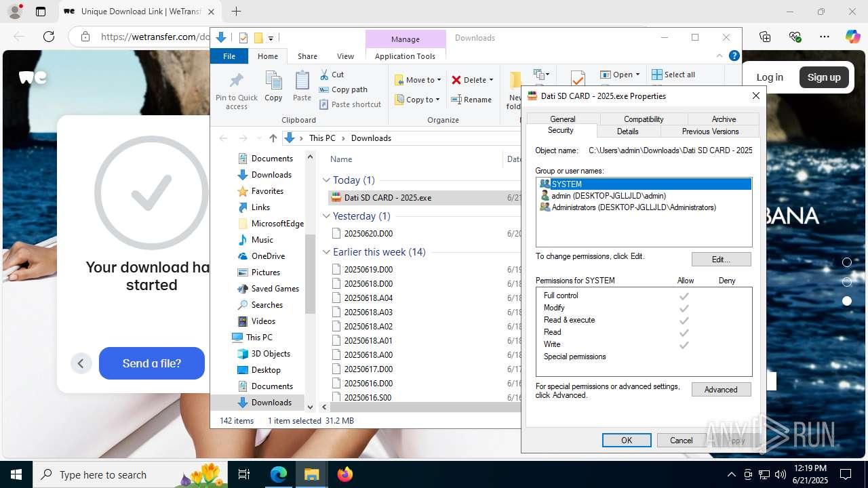Open Windows Start menu
The image size is (868, 488).
pyautogui.click(x=16, y=474)
